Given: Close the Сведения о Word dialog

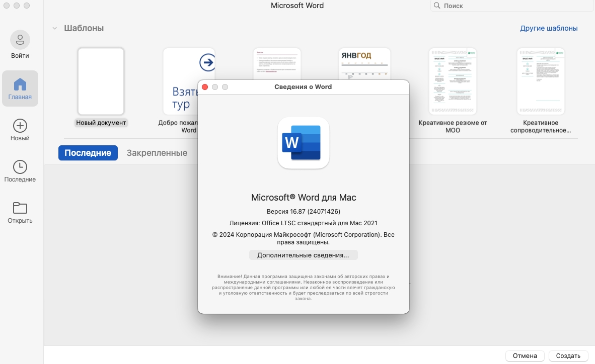Looking at the screenshot, I should tap(205, 87).
